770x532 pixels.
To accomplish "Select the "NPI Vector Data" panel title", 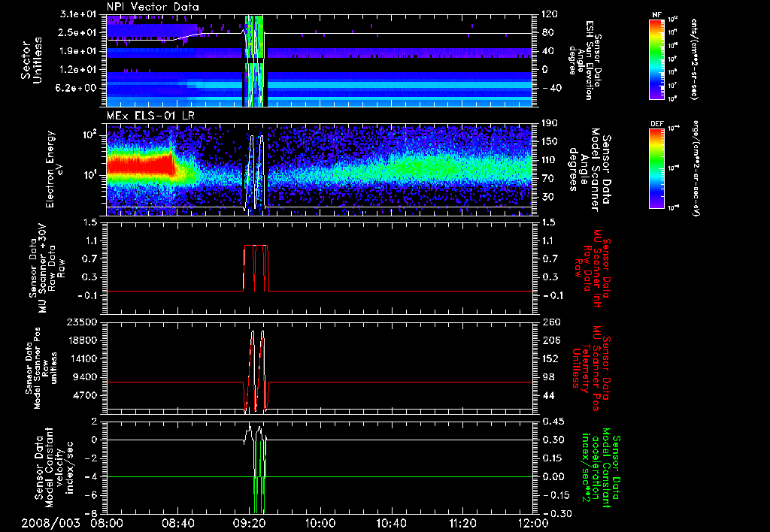I will (153, 7).
